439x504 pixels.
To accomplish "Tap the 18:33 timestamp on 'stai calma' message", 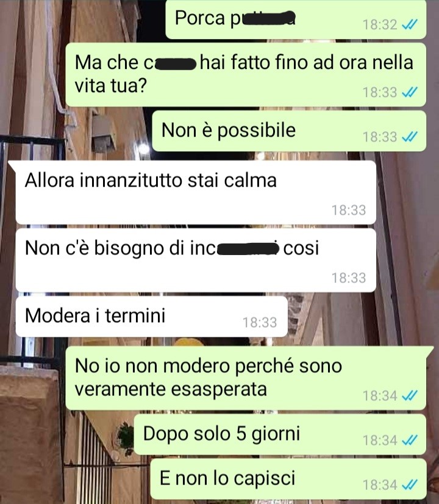I will [x=348, y=211].
